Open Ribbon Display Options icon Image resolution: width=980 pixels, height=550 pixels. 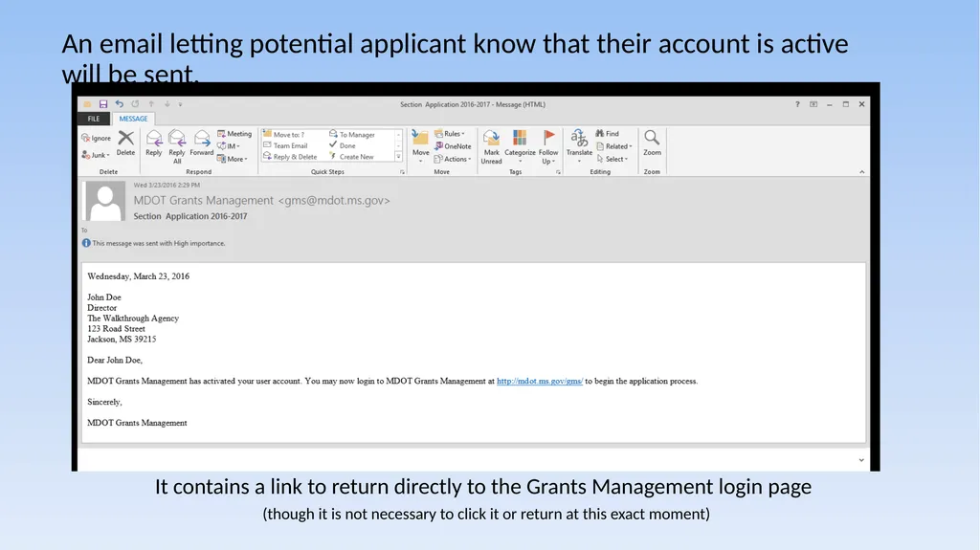tap(813, 104)
